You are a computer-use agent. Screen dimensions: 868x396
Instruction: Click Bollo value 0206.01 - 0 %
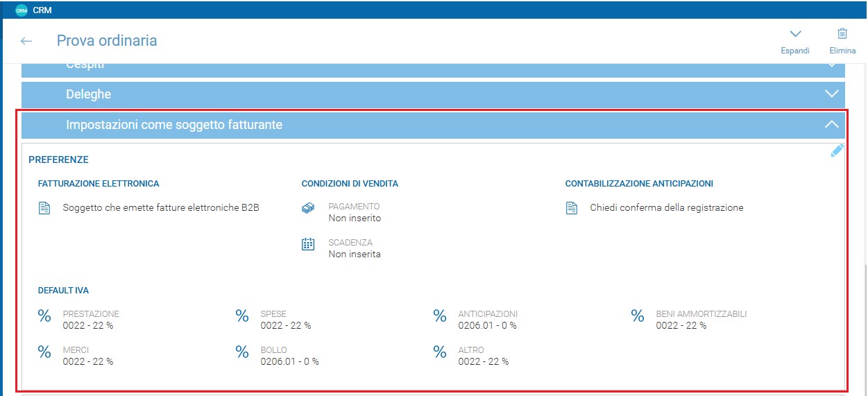tap(289, 361)
